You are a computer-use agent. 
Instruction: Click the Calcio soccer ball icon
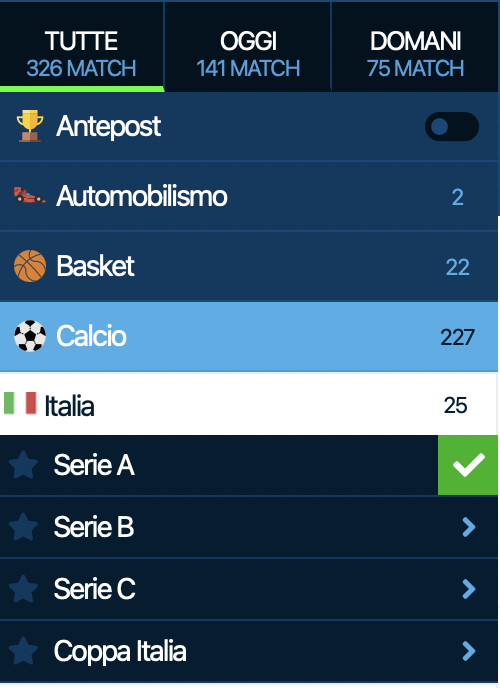(30, 336)
